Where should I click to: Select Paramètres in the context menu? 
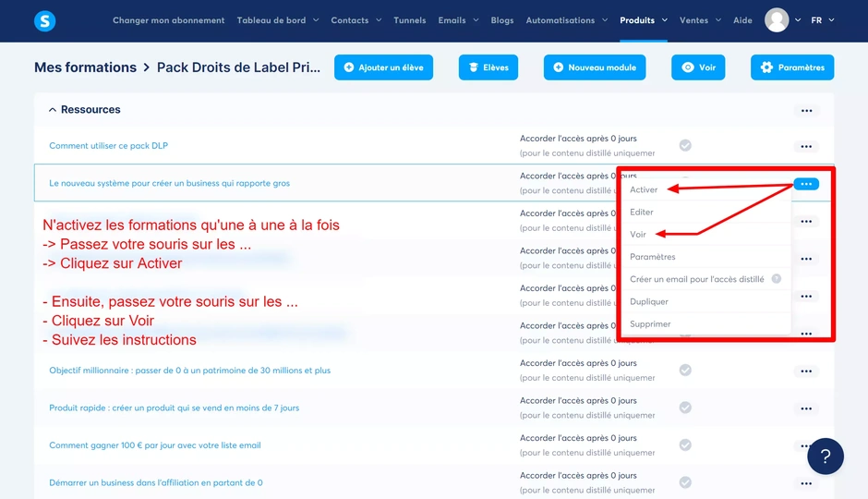652,257
